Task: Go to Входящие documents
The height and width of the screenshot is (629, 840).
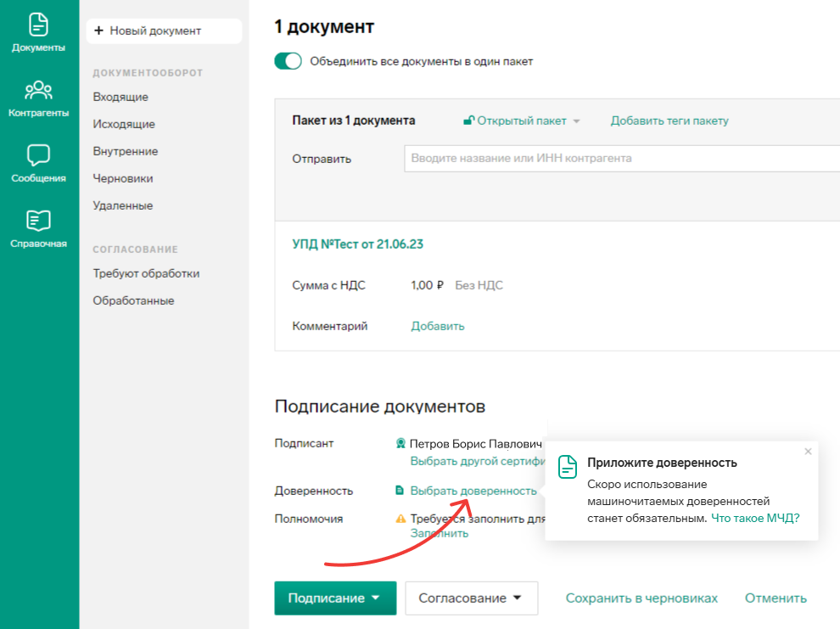Action: [120, 97]
